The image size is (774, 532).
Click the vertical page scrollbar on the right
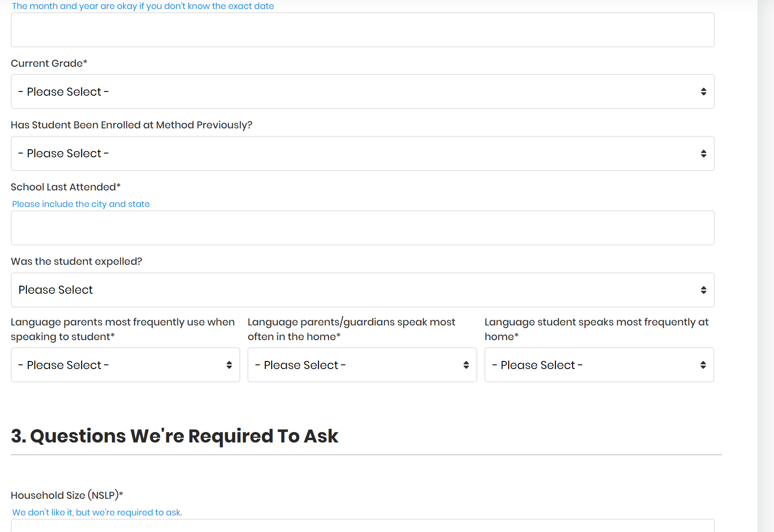765,265
